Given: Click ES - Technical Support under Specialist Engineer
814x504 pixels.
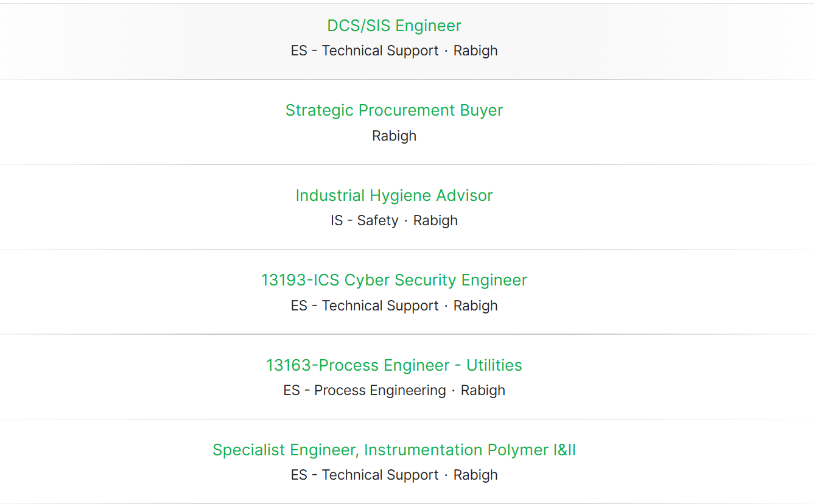Looking at the screenshot, I should pyautogui.click(x=365, y=475).
